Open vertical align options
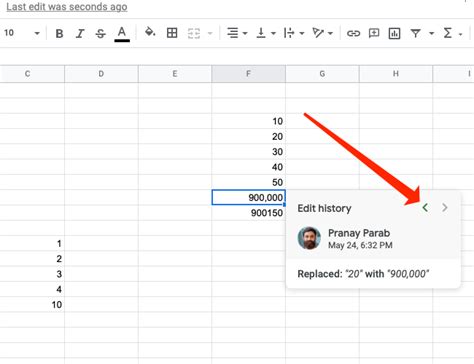The image size is (474, 364). click(x=265, y=33)
